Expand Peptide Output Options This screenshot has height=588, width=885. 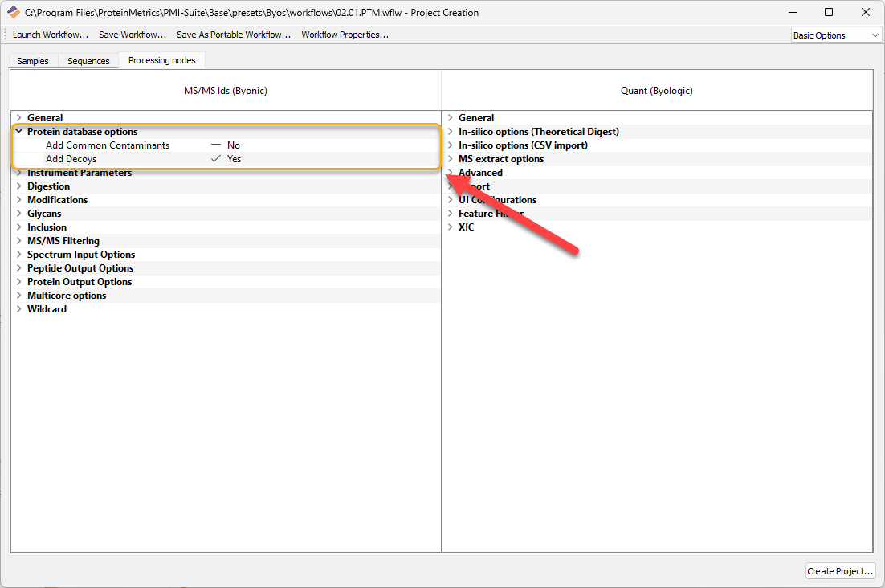pos(19,268)
